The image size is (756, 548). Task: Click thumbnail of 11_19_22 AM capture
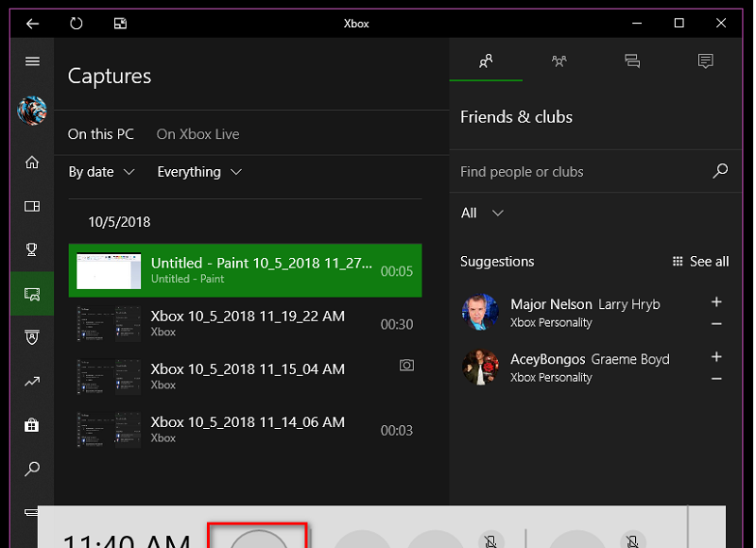109,324
